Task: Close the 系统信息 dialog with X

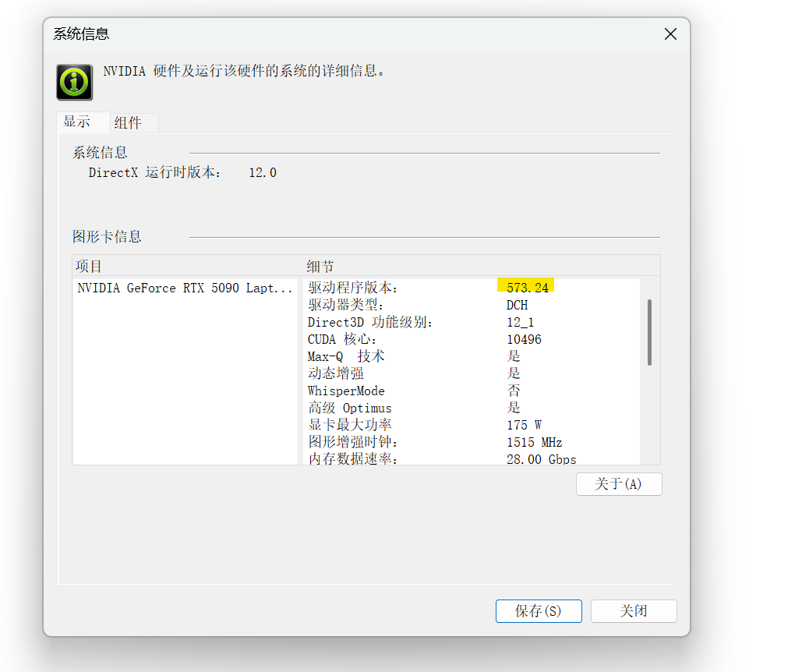Action: [x=670, y=34]
